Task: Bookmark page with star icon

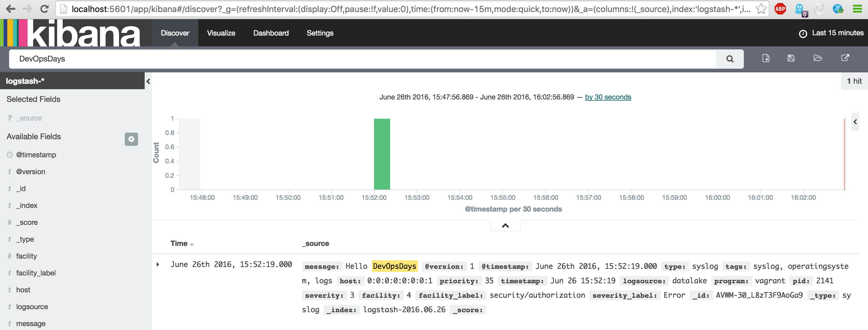Action: point(761,9)
